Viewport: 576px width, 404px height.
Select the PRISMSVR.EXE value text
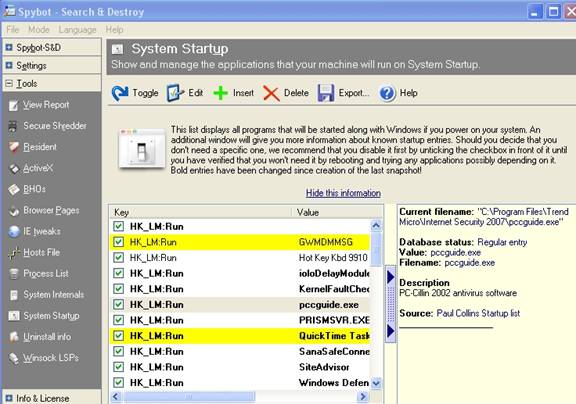[334, 320]
